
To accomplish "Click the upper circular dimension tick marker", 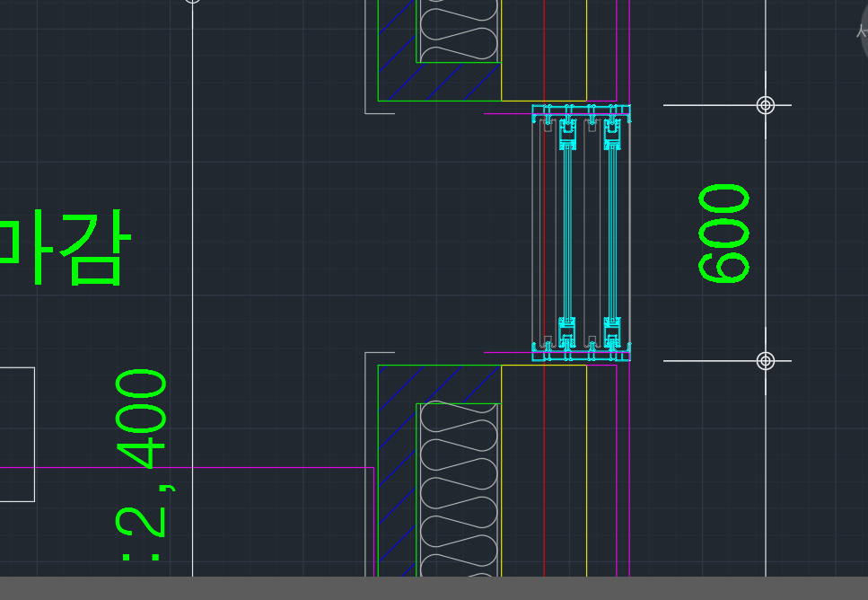I will pyautogui.click(x=765, y=105).
